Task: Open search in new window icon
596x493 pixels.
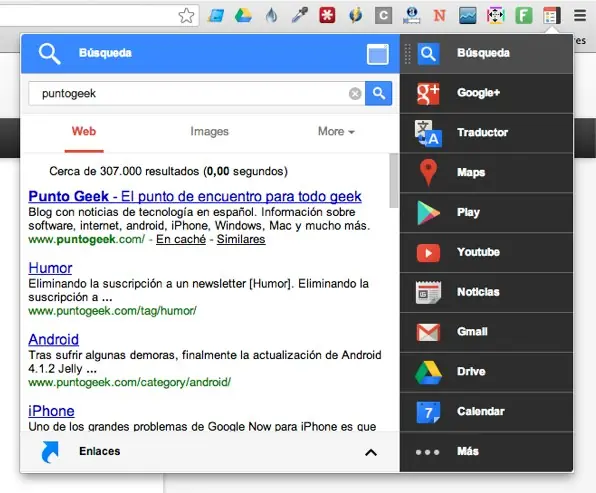Action: 377,54
